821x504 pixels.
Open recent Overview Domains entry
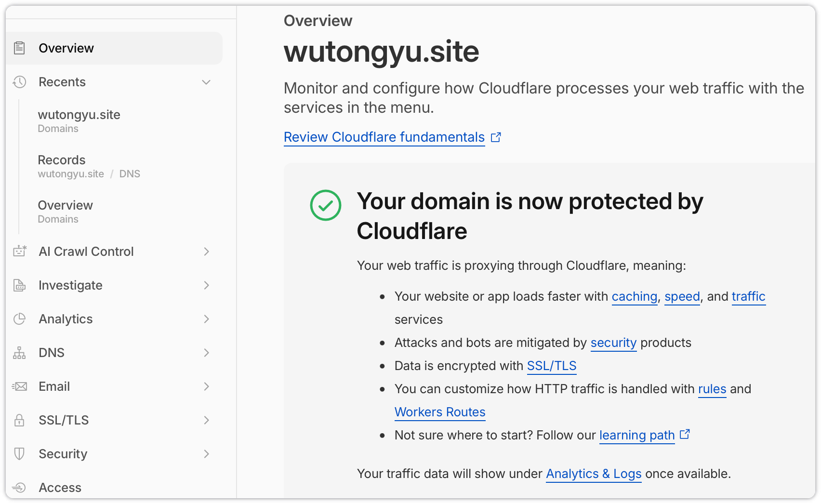click(66, 212)
